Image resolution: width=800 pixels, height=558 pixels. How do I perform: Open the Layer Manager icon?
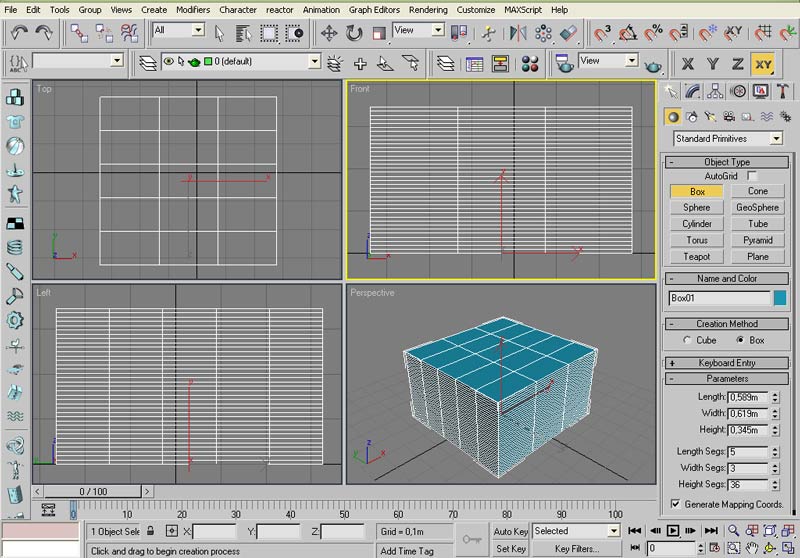pyautogui.click(x=147, y=64)
